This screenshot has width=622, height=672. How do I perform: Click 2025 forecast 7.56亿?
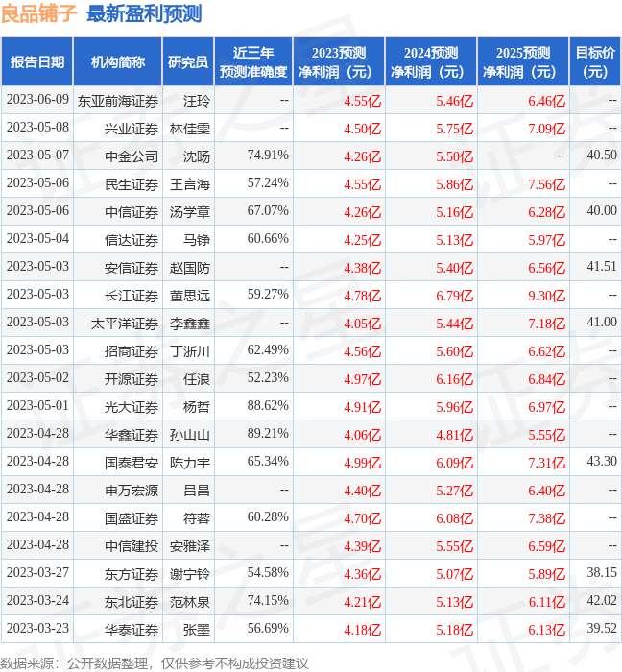coord(546,184)
